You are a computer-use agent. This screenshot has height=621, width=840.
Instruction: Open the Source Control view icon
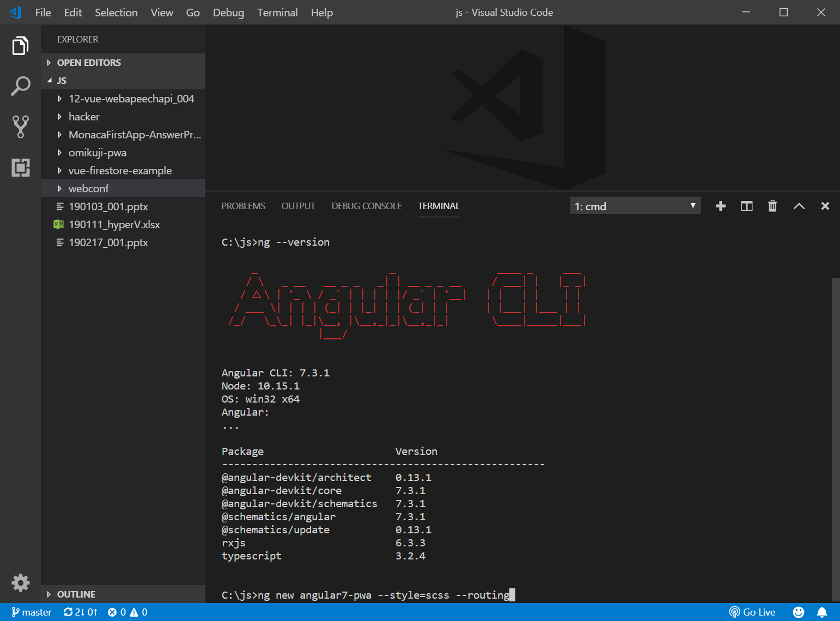point(20,126)
